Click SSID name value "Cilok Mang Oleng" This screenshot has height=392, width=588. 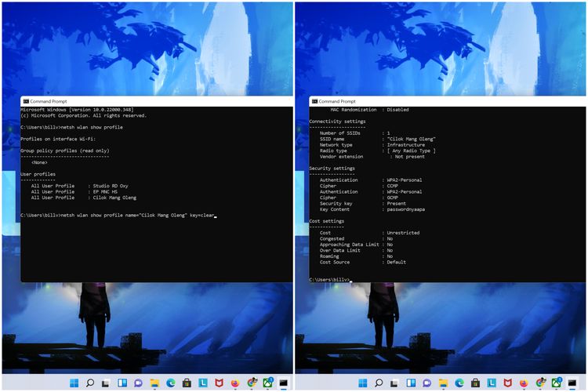411,140
